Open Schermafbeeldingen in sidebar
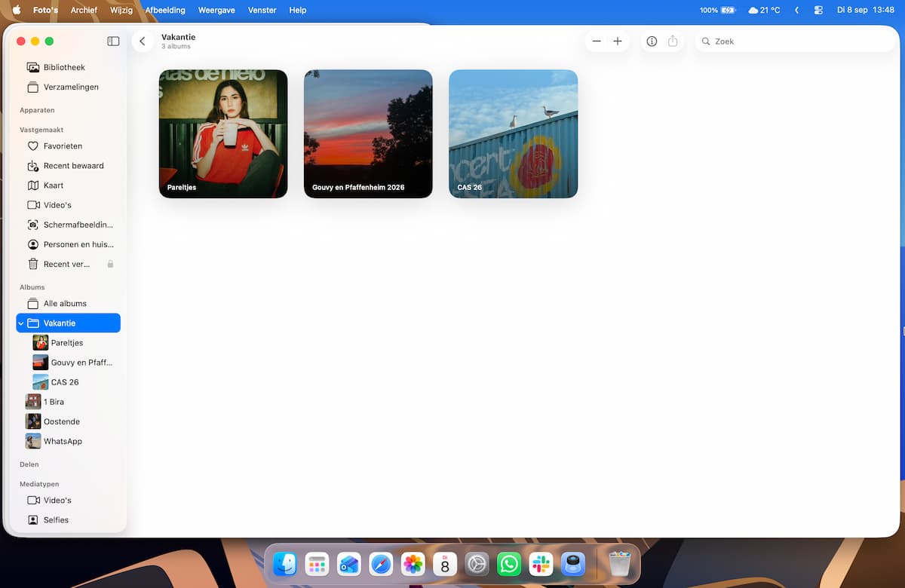 click(x=68, y=225)
